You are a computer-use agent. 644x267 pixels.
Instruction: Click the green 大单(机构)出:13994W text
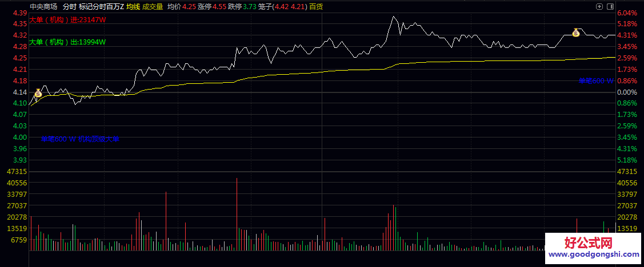68,42
